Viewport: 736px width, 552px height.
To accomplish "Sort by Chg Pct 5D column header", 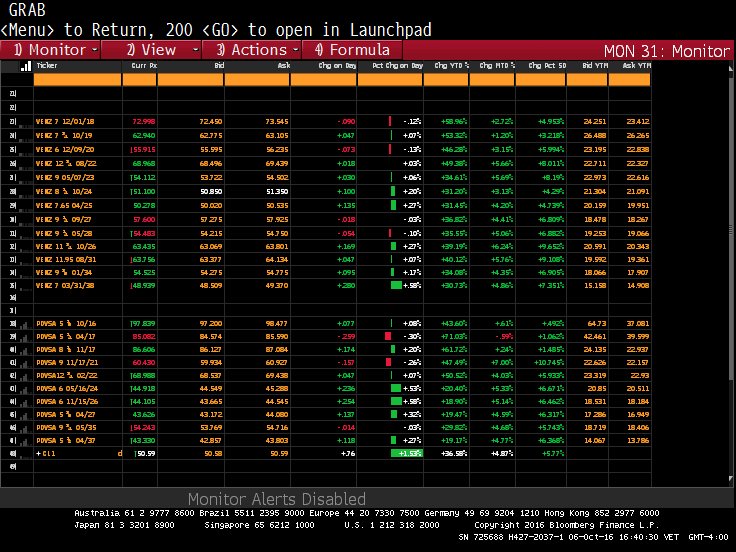I will coord(547,66).
